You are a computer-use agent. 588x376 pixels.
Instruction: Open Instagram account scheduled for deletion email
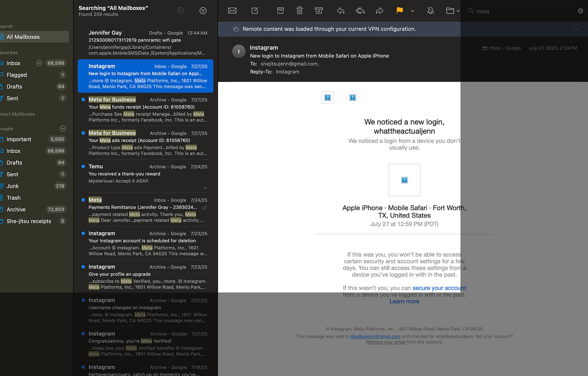click(x=145, y=244)
